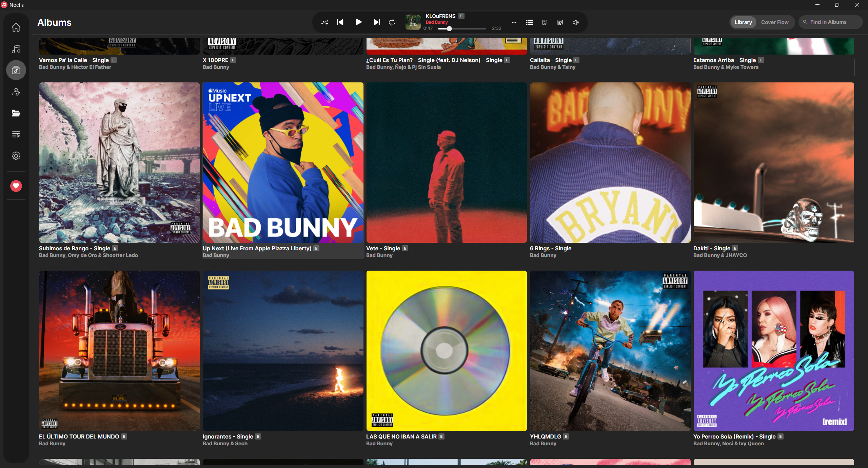This screenshot has height=468, width=868.
Task: Click the KLOuFRENS song title
Action: pyautogui.click(x=440, y=16)
